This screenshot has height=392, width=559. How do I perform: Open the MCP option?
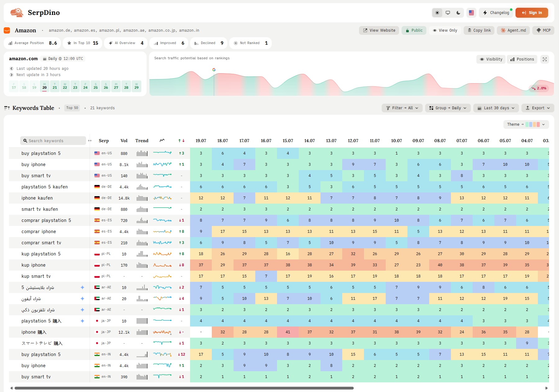tap(543, 30)
